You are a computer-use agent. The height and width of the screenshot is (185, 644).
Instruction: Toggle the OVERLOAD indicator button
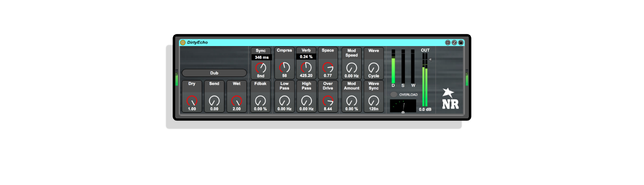click(x=394, y=95)
